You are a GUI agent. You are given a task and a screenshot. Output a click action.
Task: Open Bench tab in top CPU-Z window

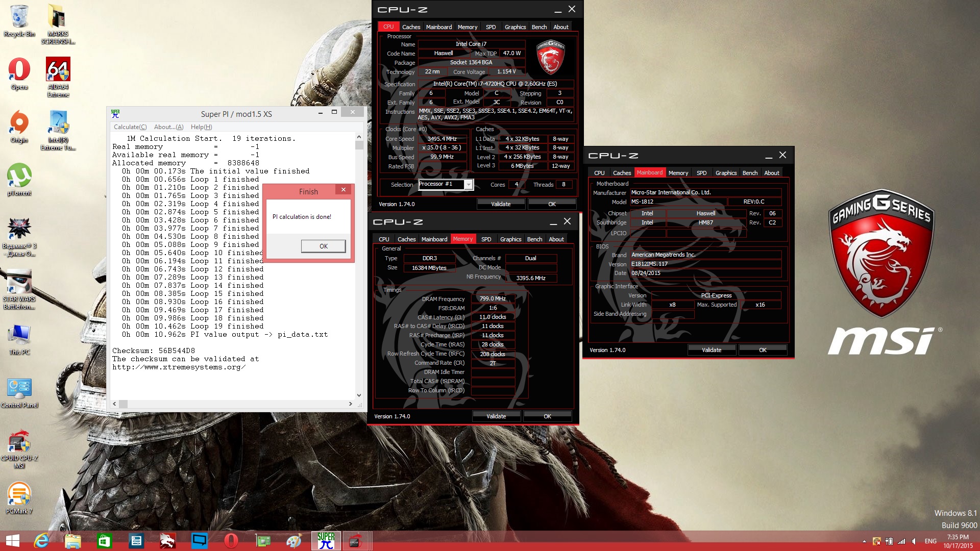coord(539,27)
